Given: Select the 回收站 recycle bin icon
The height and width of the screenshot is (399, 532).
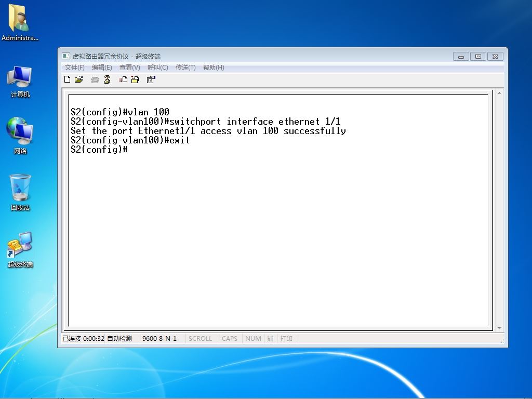Looking at the screenshot, I should 20,192.
